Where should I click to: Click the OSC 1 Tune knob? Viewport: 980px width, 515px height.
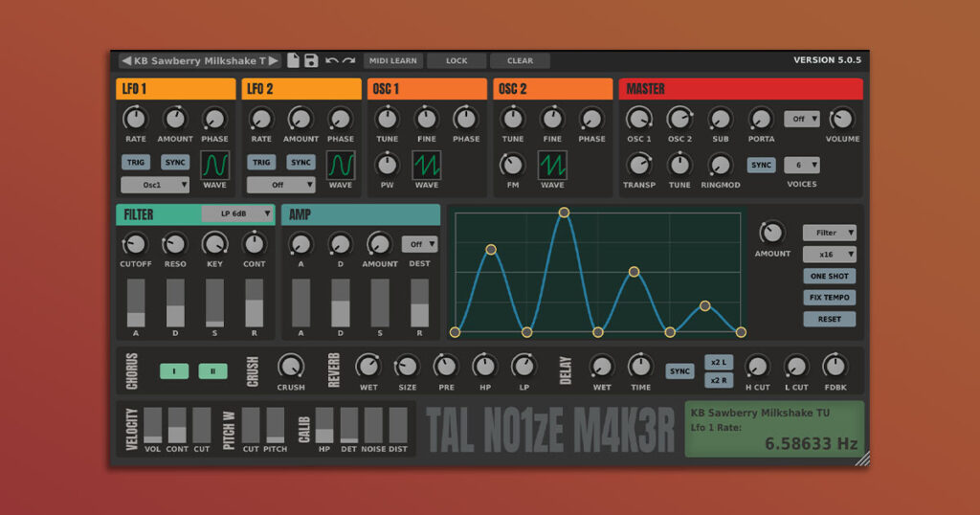pyautogui.click(x=387, y=119)
